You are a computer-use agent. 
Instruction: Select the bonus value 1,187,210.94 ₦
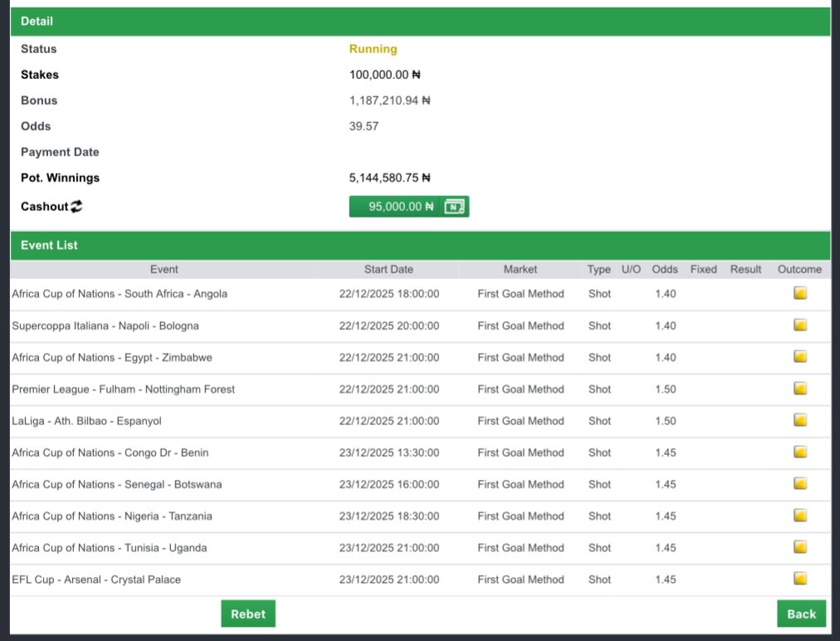click(x=389, y=100)
